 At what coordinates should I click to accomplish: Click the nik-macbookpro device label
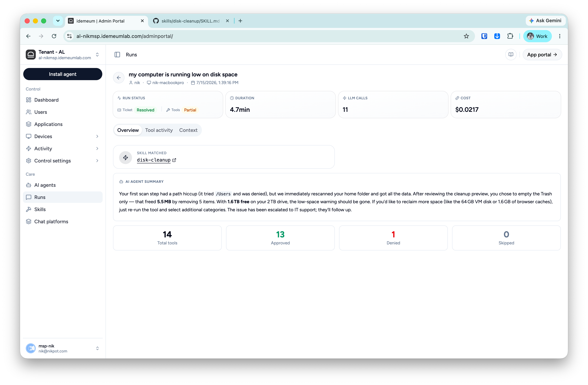tap(168, 82)
